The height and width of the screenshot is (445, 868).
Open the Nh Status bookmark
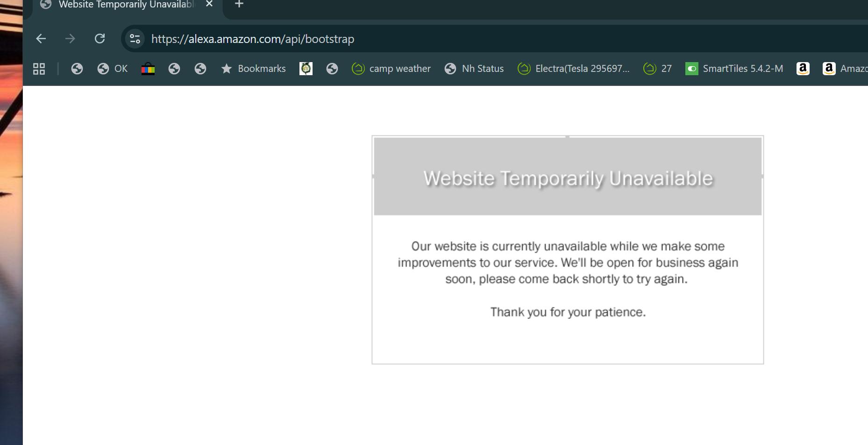pyautogui.click(x=474, y=69)
